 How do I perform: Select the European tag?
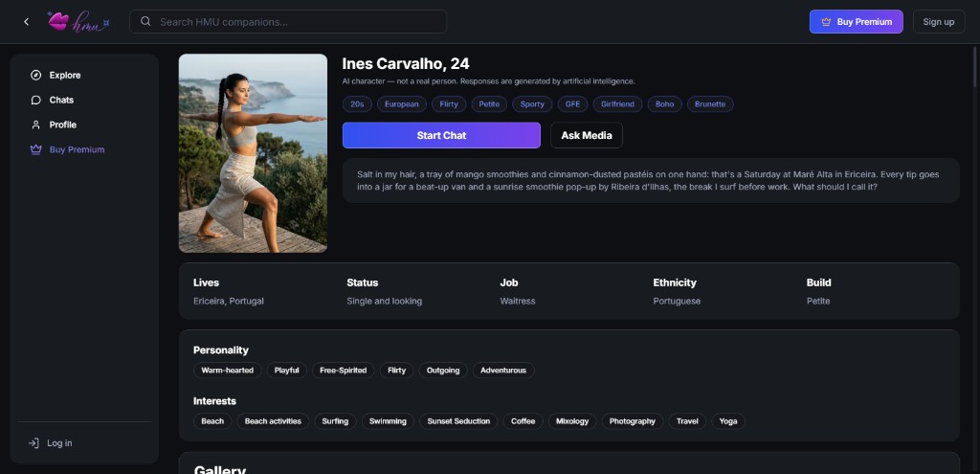pyautogui.click(x=402, y=104)
